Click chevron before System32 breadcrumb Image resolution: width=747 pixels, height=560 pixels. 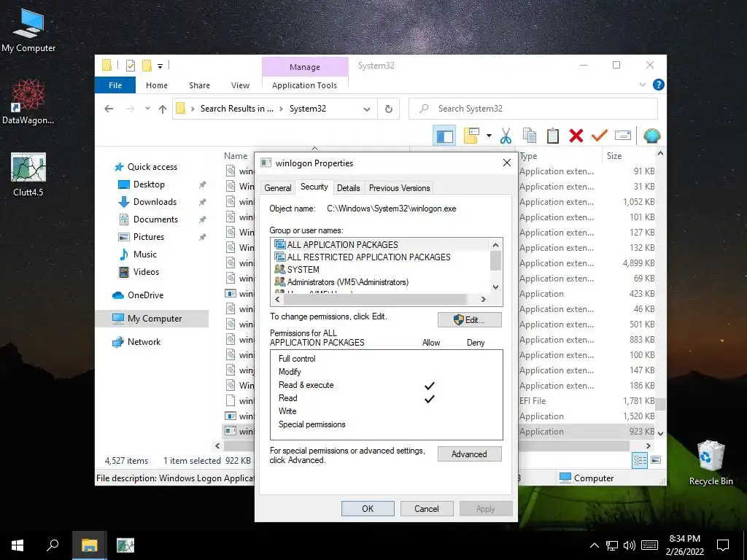coord(281,109)
